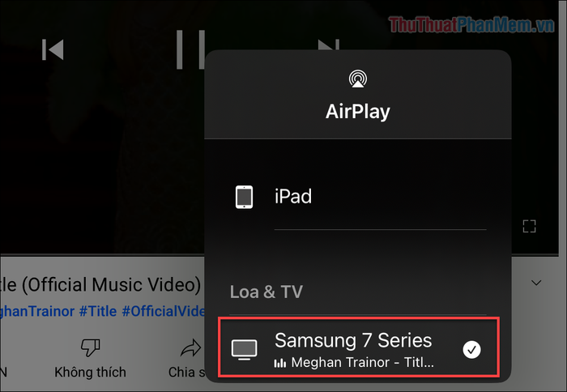Pause the video playback

190,49
